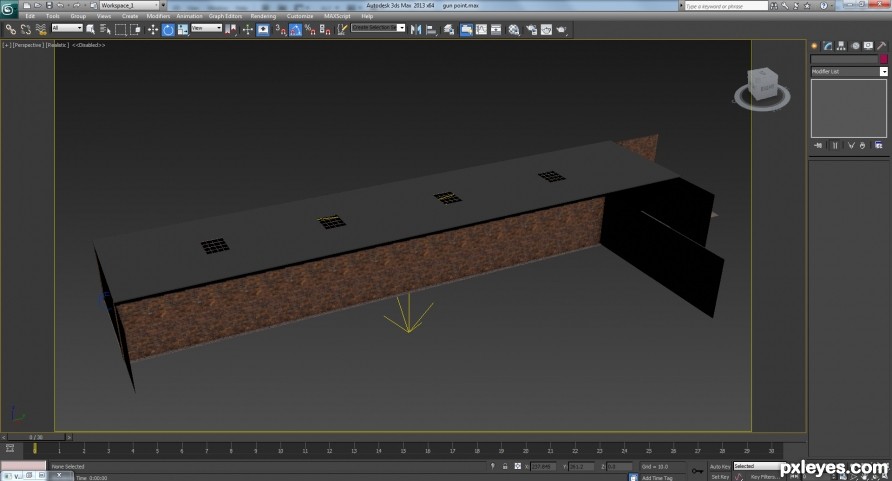Click the time slider 0/30 handle
Viewport: 892px width, 481px height.
36,437
